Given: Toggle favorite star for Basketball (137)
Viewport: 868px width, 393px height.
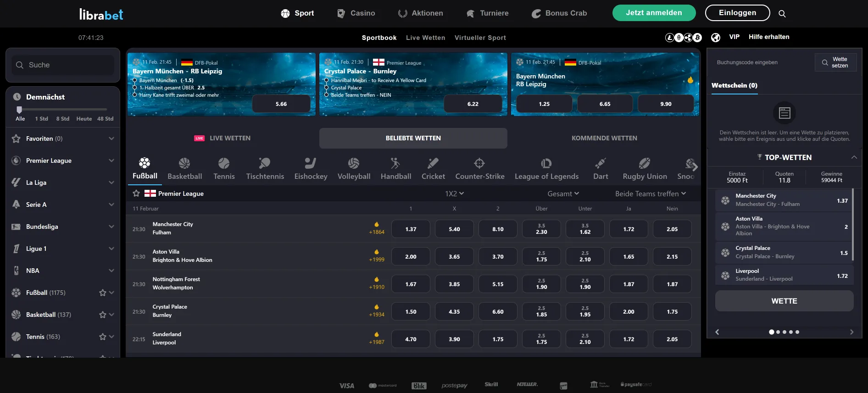Looking at the screenshot, I should [x=103, y=315].
